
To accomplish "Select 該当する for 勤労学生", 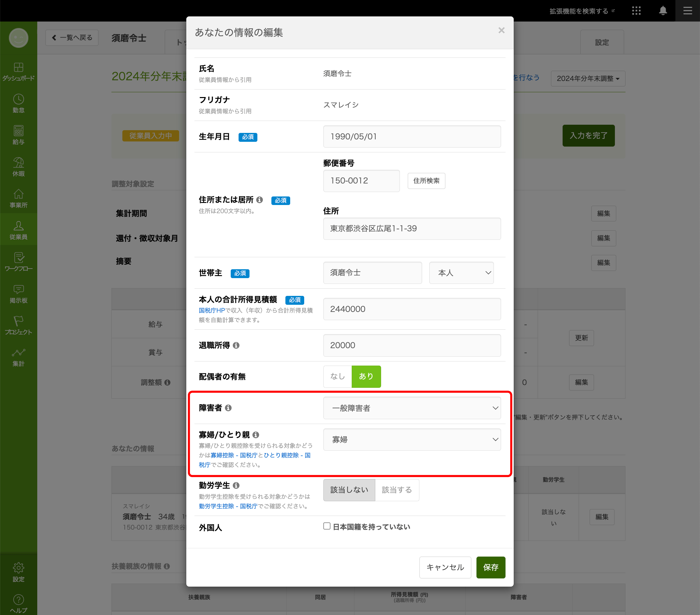I will click(x=397, y=490).
